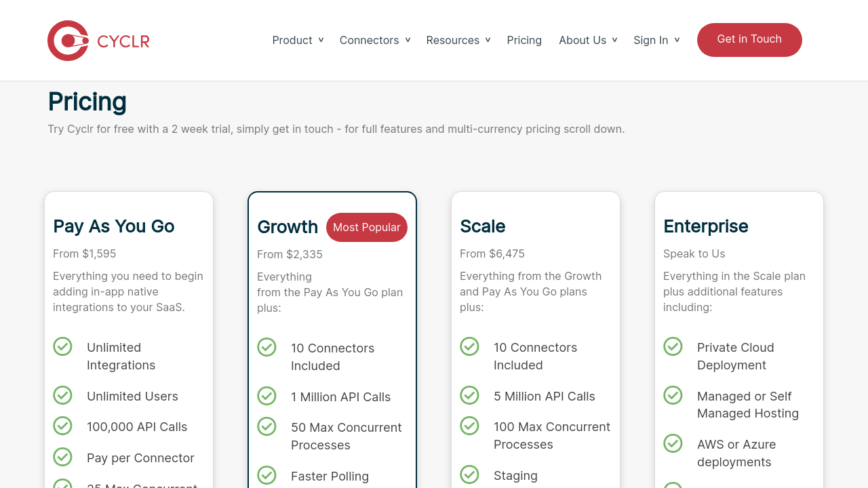Open the About Us menu

(587, 40)
